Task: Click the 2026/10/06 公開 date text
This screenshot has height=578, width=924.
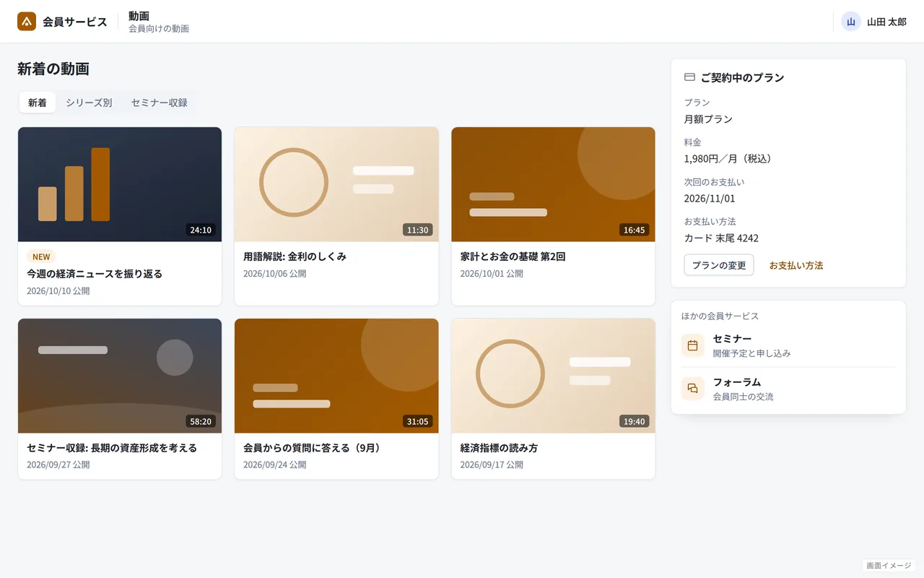Action: (274, 274)
